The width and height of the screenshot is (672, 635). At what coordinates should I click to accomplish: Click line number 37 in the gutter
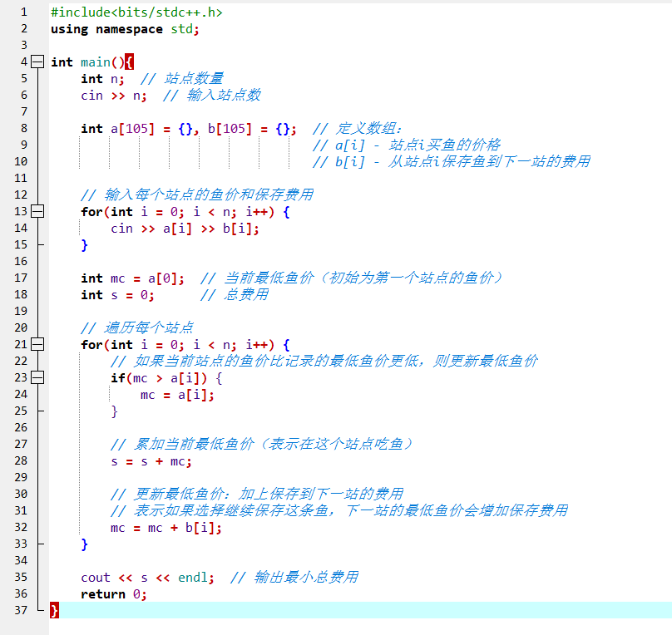coord(21,610)
